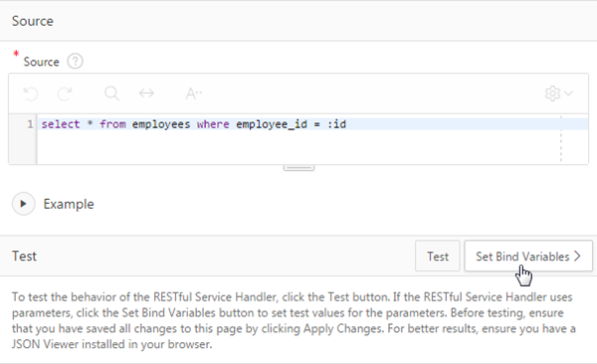
Task: Place cursor after :id in the code editor
Action: (347, 124)
